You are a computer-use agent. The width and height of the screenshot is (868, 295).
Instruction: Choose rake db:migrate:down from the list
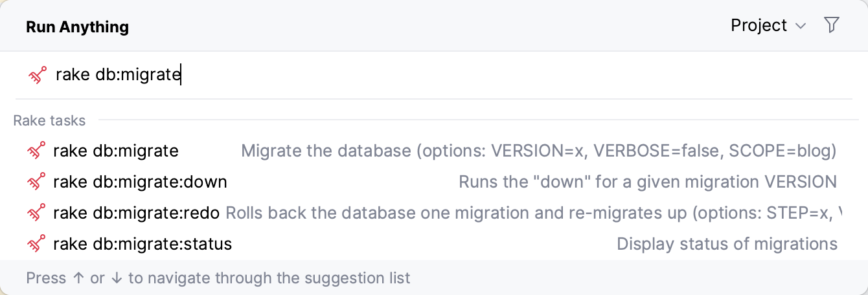(140, 182)
